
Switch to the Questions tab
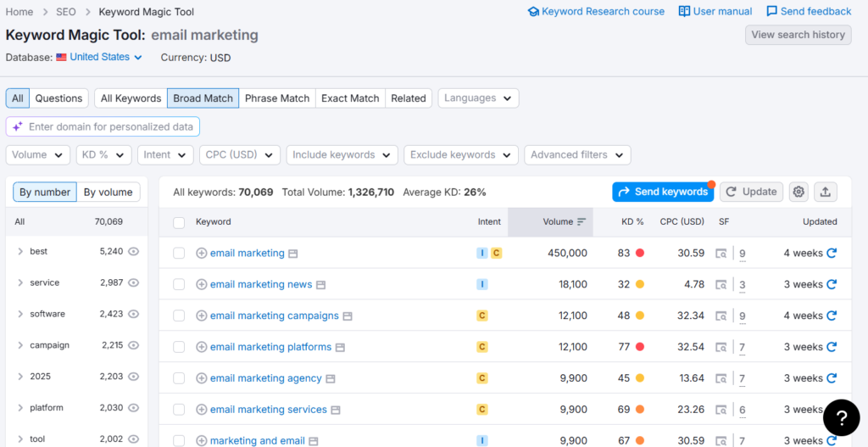tap(58, 98)
